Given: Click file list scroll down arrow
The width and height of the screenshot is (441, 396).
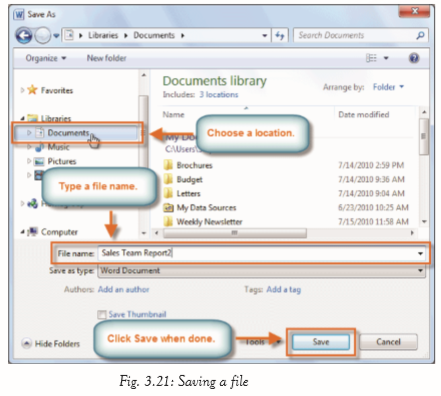Looking at the screenshot, I should 424,222.
